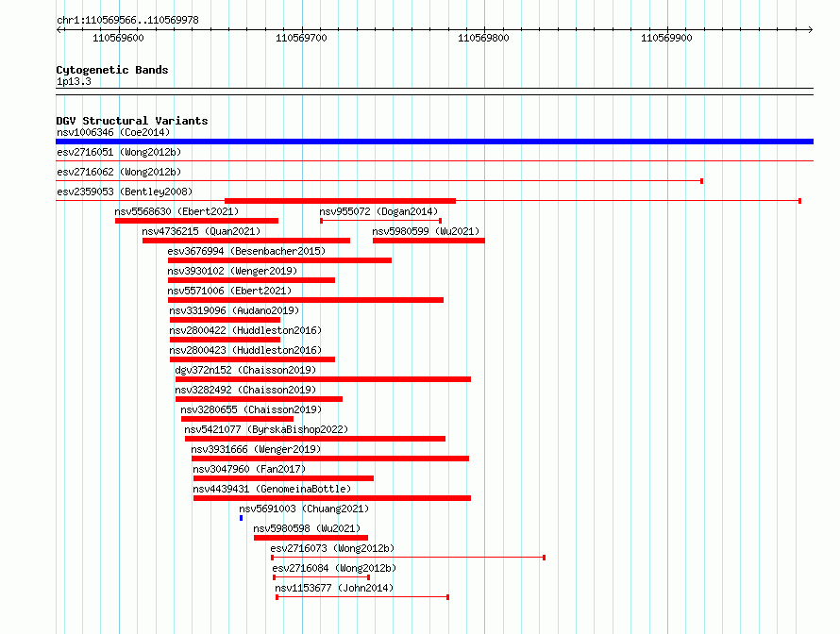Open the esv2716051 (Wong2012b) variant label
Image resolution: width=840 pixels, height=634 pixels.
pos(119,152)
